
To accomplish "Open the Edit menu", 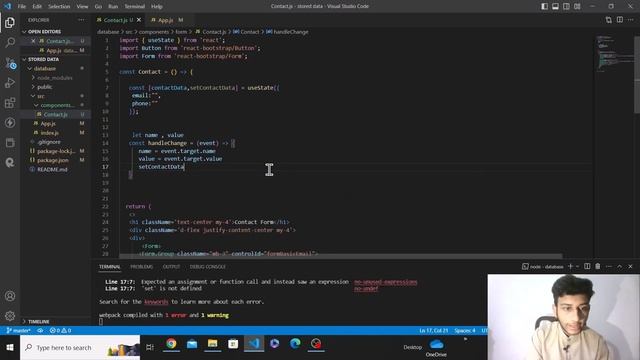I will coord(37,6).
